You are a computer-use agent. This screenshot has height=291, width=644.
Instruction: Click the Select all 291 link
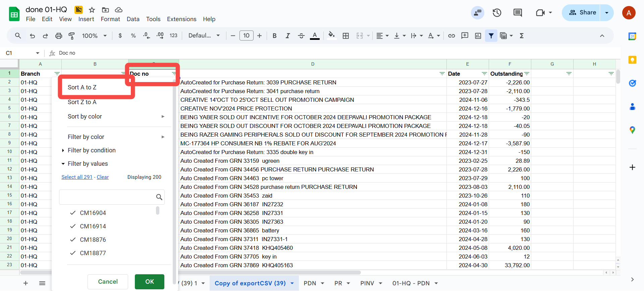point(77,177)
